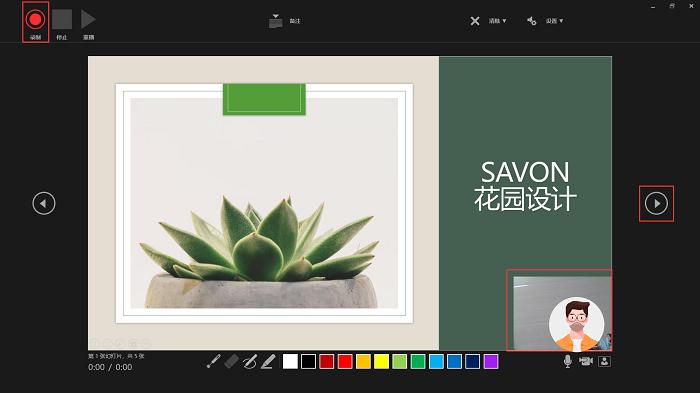Open the Settings dropdown
The width and height of the screenshot is (700, 393).
click(545, 21)
